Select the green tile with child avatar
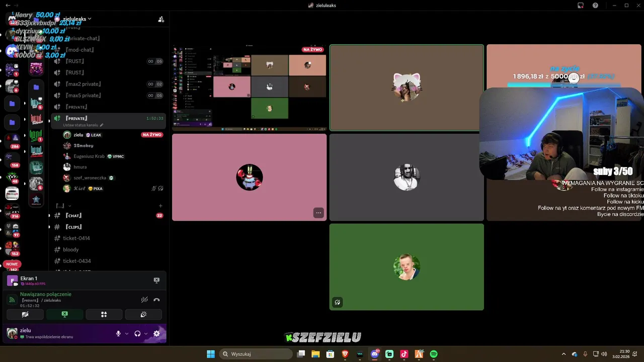This screenshot has width=644, height=362. click(407, 267)
